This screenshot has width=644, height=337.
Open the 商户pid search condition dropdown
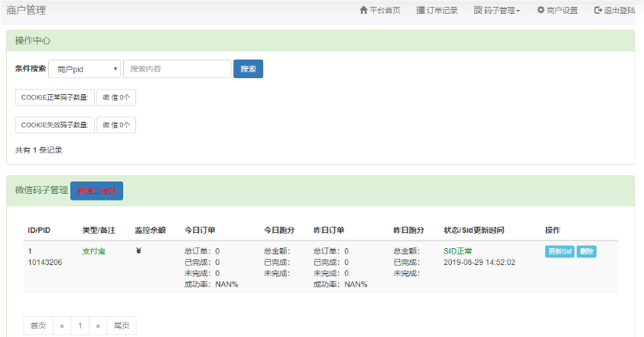tap(85, 69)
